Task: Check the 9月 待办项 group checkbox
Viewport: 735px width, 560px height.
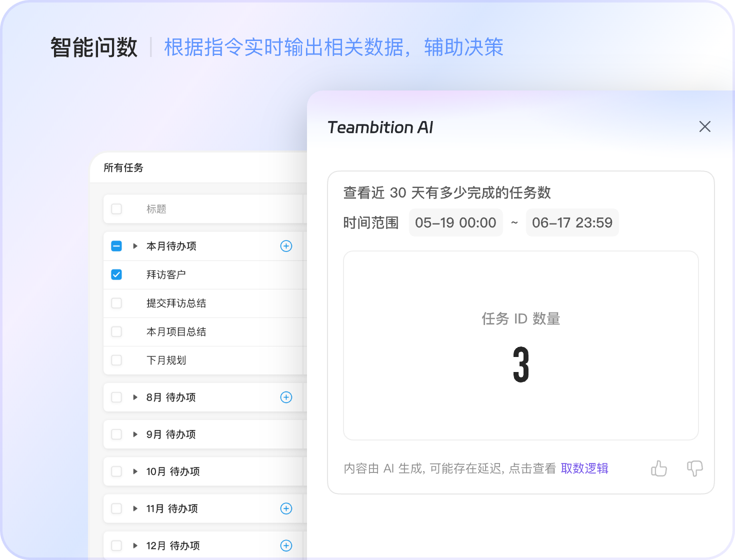Action: click(116, 434)
